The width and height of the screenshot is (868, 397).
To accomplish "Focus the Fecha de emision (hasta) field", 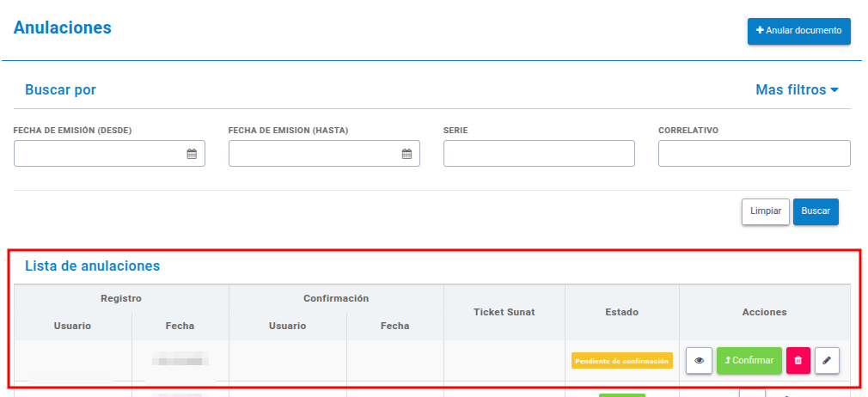I will (x=324, y=153).
